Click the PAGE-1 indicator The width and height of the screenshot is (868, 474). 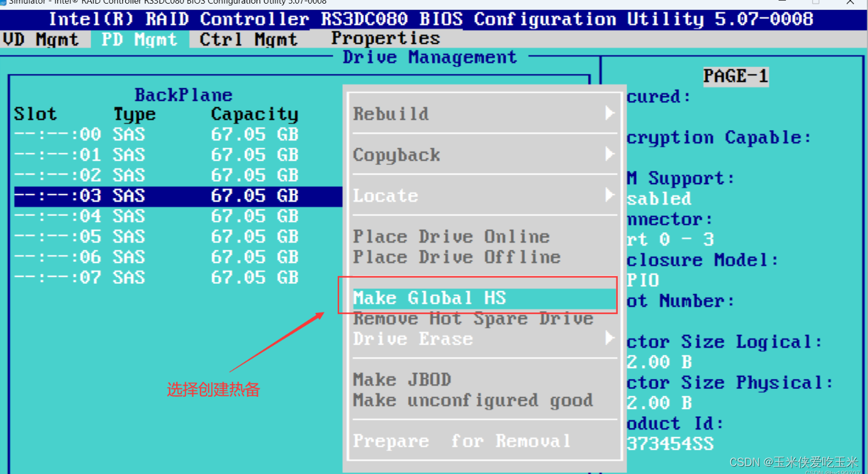[x=736, y=76]
